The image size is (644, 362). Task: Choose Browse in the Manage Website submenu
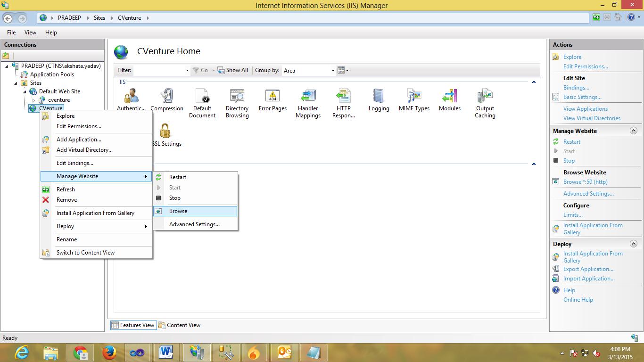click(195, 211)
